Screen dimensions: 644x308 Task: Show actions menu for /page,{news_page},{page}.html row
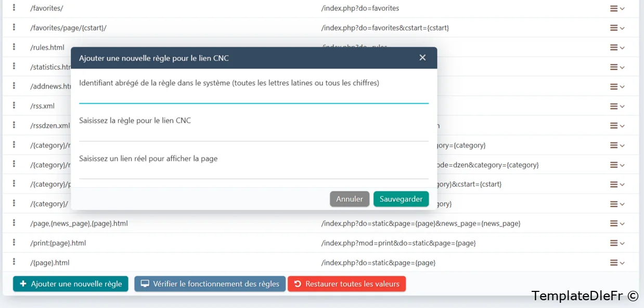(x=617, y=223)
